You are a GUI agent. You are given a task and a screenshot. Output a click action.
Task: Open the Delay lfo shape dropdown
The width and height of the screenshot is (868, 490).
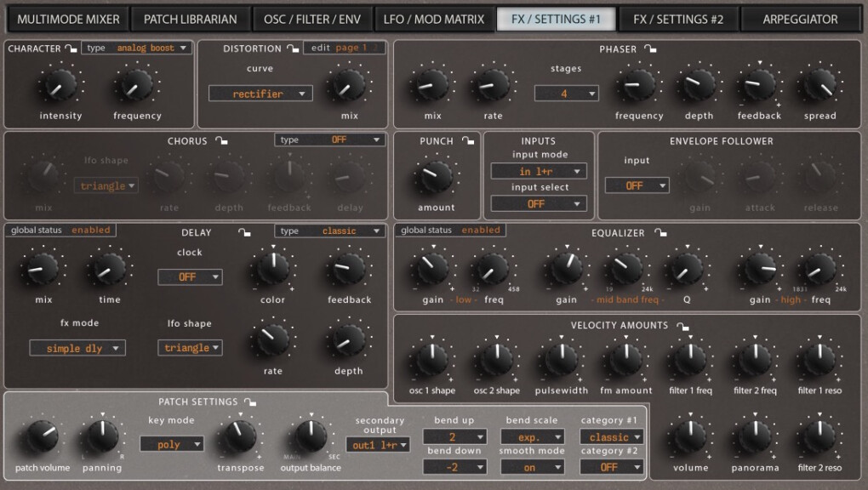190,348
